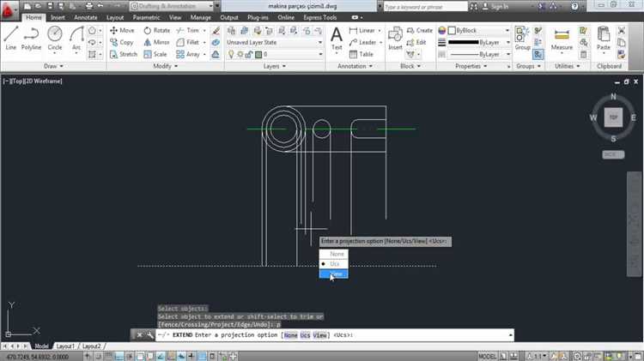Click the Paste clipboard icon
The height and width of the screenshot is (361, 644).
tap(604, 37)
